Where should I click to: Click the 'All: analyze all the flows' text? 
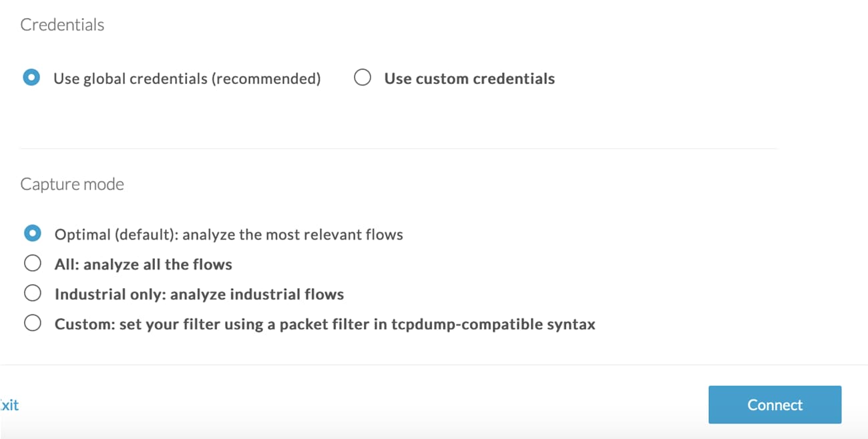143,264
